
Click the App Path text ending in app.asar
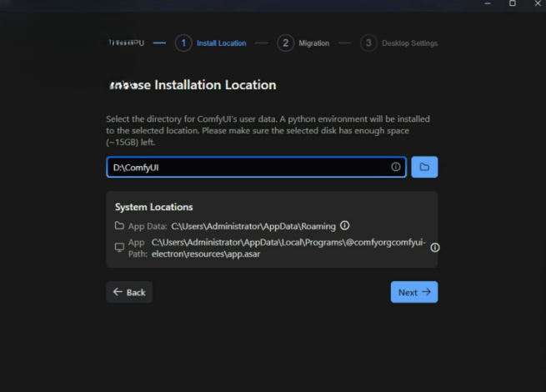point(288,248)
